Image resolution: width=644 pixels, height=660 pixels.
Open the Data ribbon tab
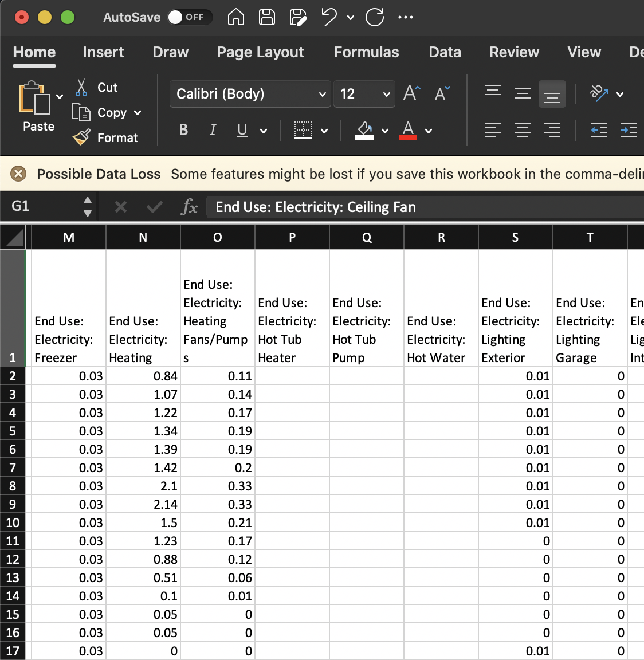pyautogui.click(x=445, y=52)
